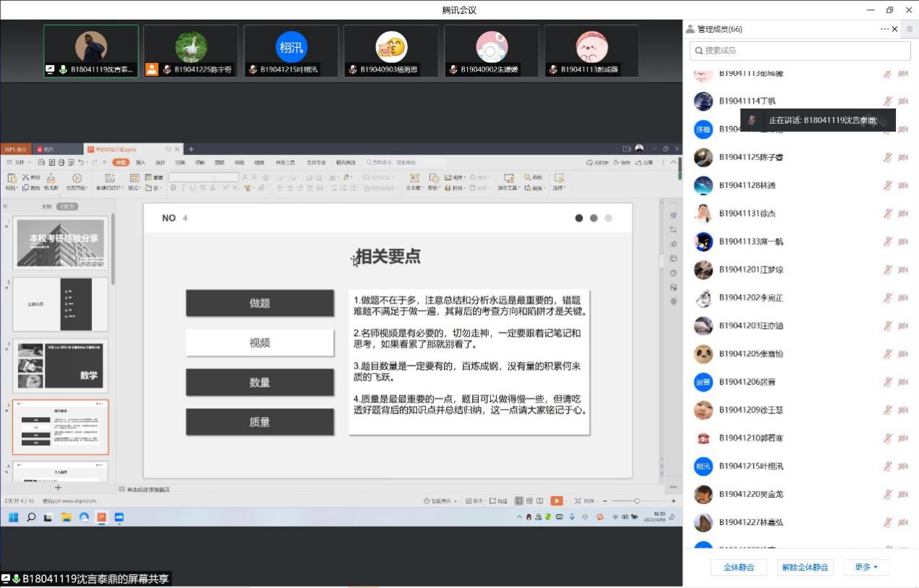Click the 解除全体静音 button

click(x=805, y=567)
